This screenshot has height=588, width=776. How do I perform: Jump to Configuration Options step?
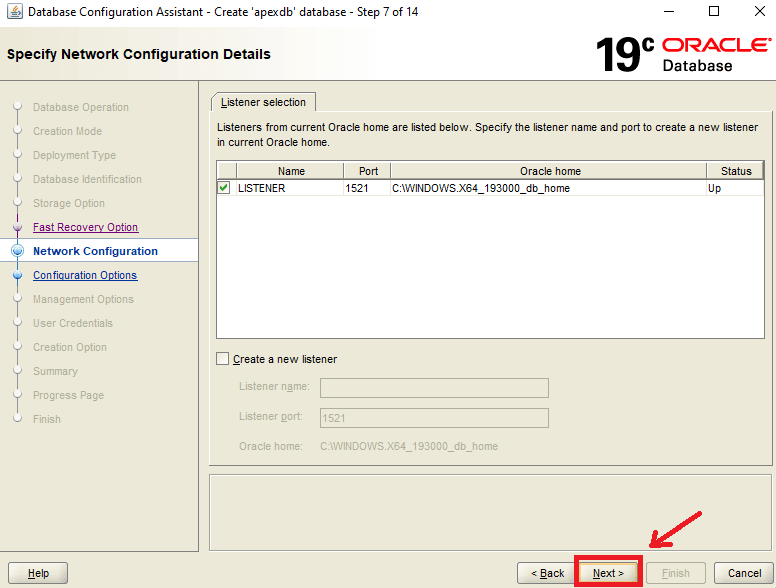coord(85,275)
